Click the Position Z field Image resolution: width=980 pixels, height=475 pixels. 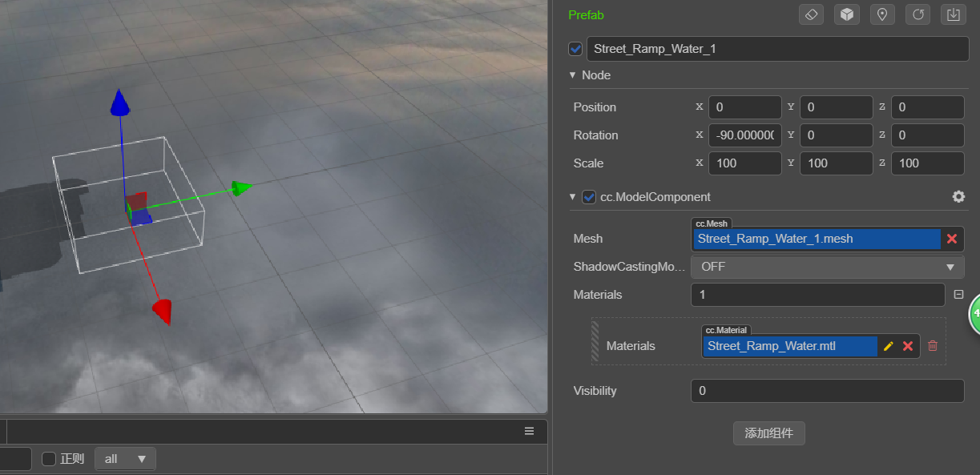927,107
